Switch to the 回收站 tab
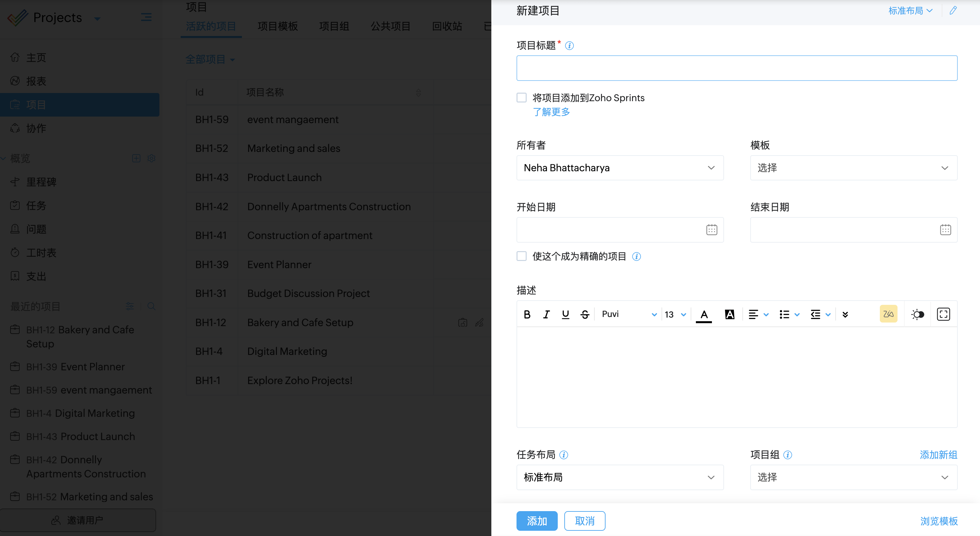The height and width of the screenshot is (536, 980). [x=447, y=26]
